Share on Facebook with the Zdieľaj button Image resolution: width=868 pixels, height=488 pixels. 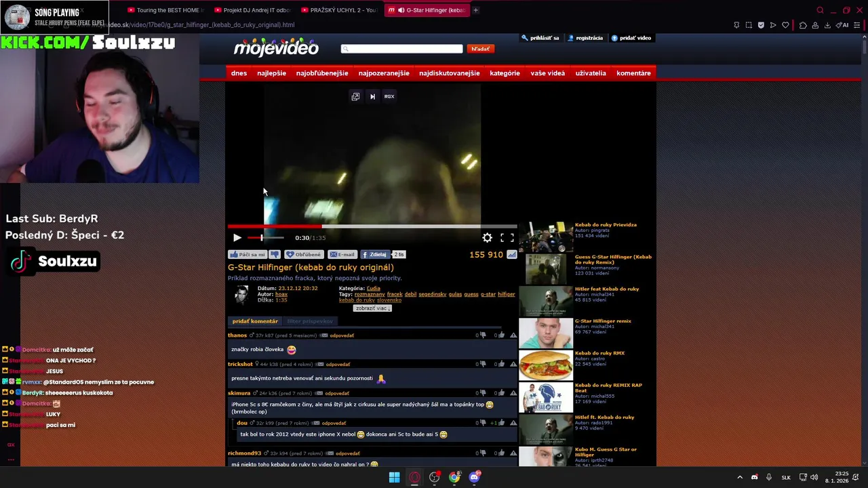pos(374,255)
